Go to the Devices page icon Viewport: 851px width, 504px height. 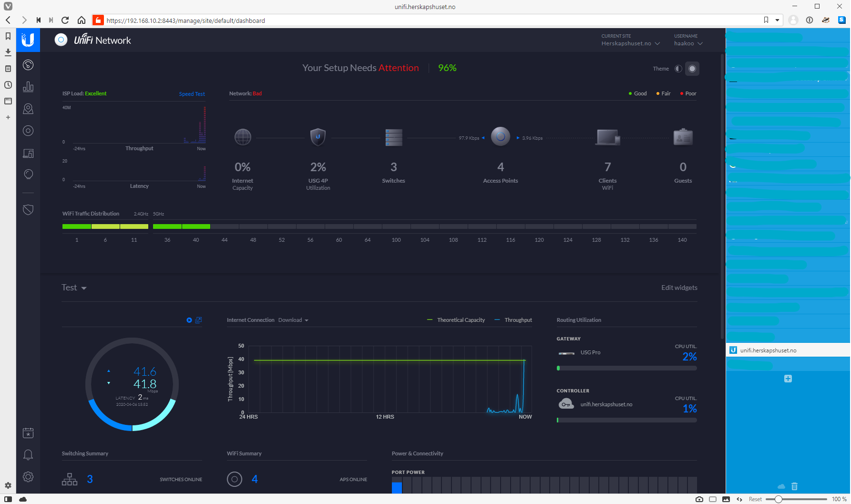click(x=28, y=131)
